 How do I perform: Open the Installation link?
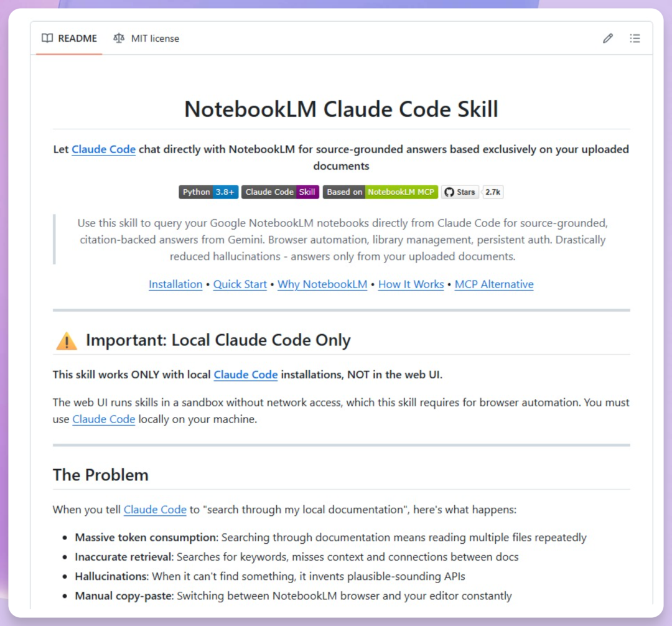coord(175,284)
